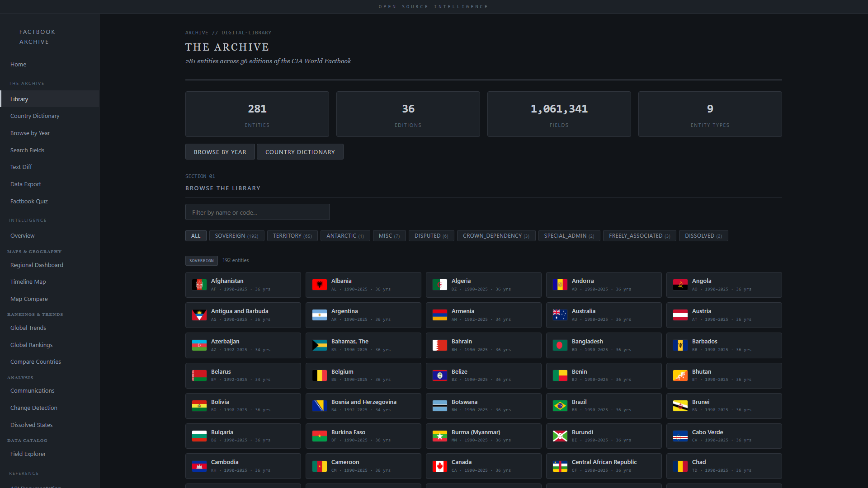Screen dimensions: 868x488
Task: Open the Bosnia and Herzegovina entry card
Action: (363, 406)
